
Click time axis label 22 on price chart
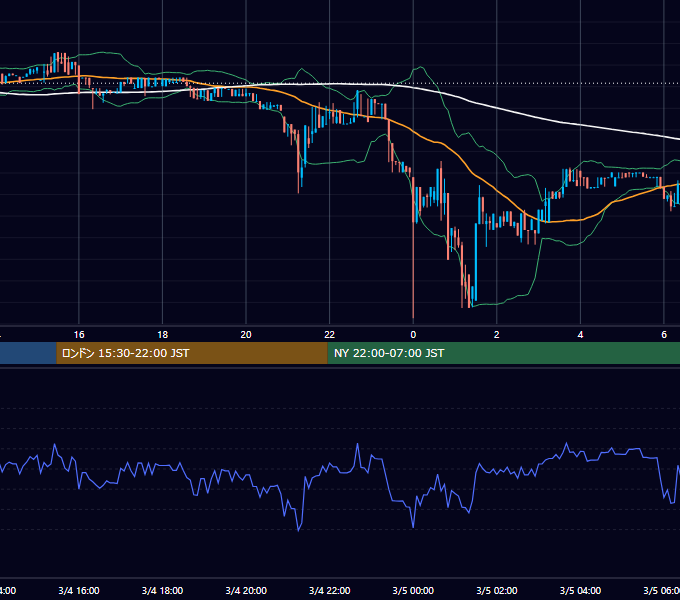click(x=330, y=335)
